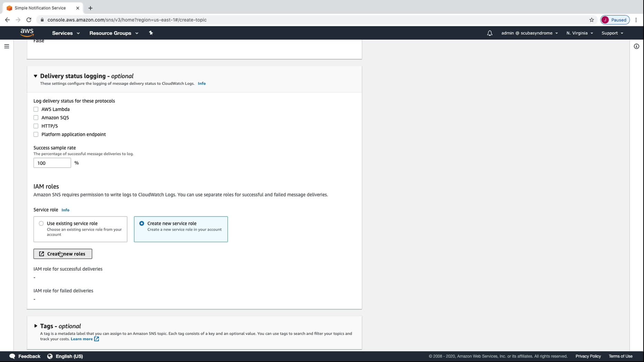This screenshot has height=362, width=644.
Task: Click the Success sample rate input field
Action: pyautogui.click(x=52, y=163)
